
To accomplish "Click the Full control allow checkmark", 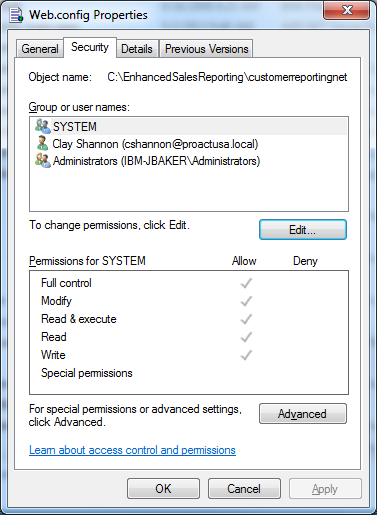I will [246, 283].
